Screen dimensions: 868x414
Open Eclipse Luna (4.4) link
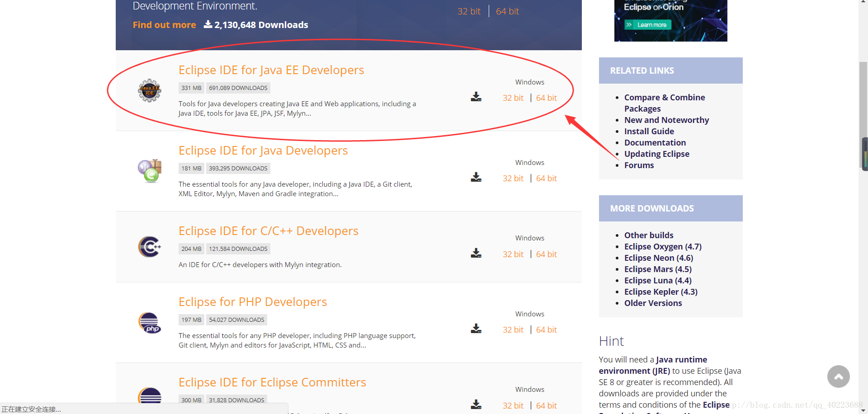[658, 281]
